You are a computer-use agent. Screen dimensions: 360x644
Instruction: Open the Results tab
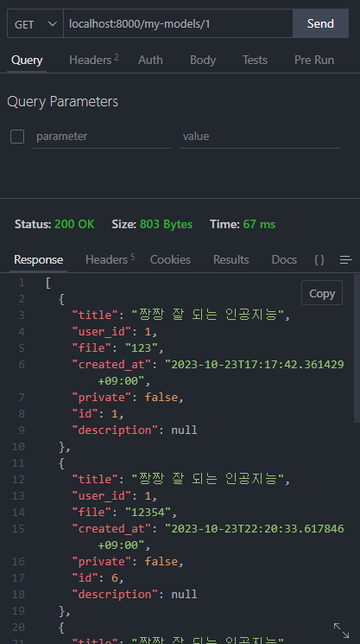pyautogui.click(x=231, y=259)
